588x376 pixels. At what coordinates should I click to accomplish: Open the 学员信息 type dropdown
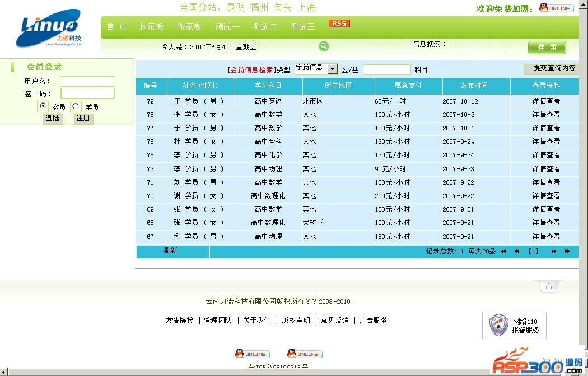pos(333,69)
